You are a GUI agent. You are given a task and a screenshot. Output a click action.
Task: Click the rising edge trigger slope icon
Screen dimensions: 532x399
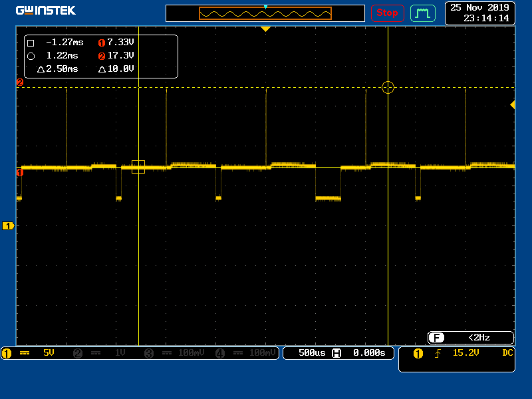[x=438, y=354]
